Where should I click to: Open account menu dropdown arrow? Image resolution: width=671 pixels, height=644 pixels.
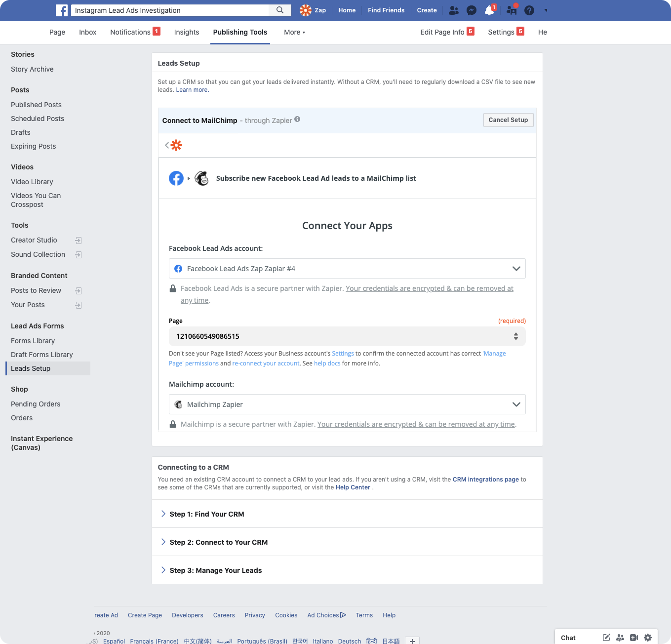546,10
